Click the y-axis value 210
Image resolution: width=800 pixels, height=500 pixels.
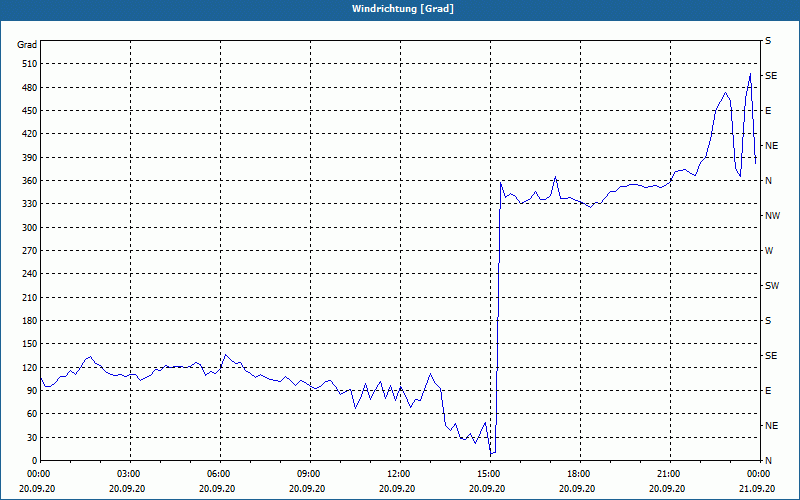[30, 297]
